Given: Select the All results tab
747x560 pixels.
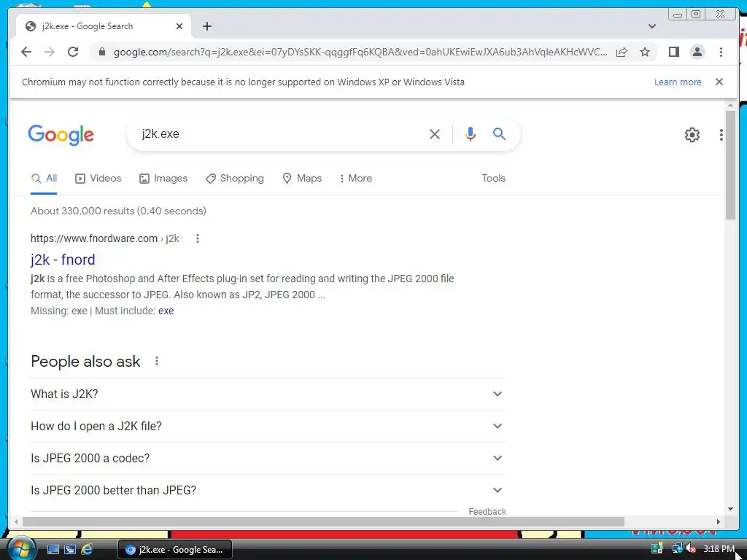Looking at the screenshot, I should click(x=44, y=179).
